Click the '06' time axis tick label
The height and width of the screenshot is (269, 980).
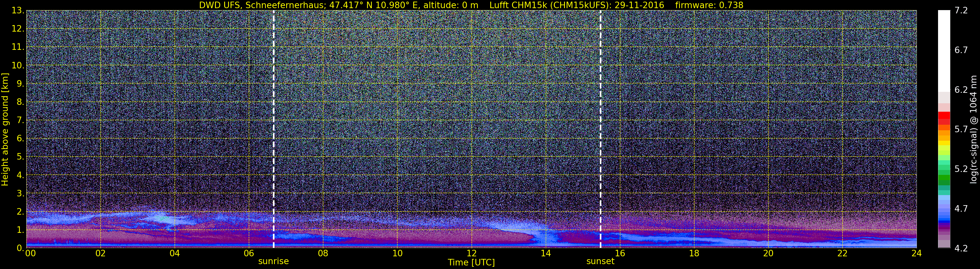point(249,253)
